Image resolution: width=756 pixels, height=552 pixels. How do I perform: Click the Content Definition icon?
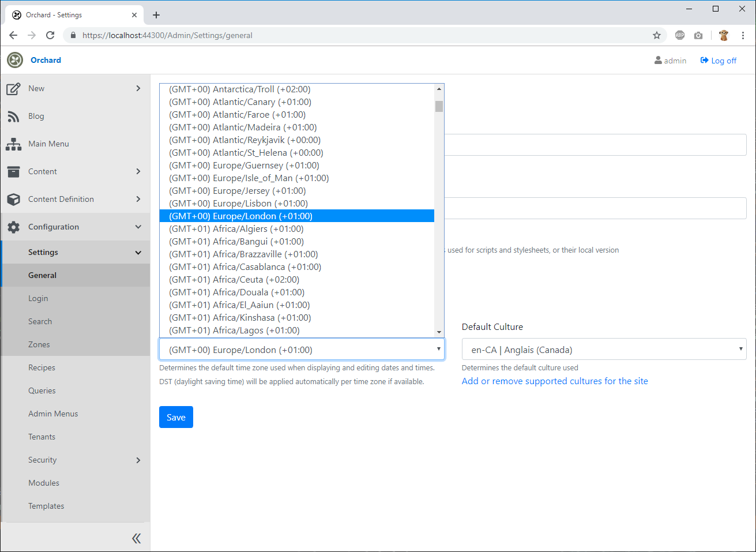[x=13, y=199]
